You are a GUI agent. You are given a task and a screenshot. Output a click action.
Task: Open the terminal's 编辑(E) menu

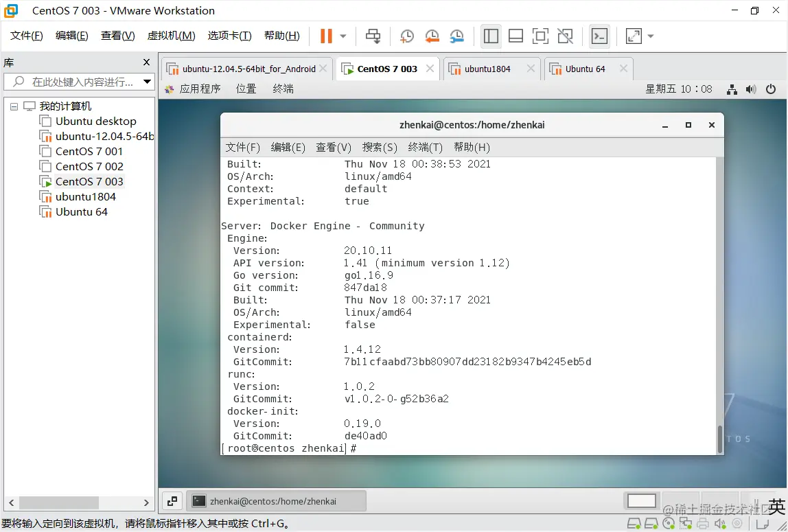click(x=288, y=147)
